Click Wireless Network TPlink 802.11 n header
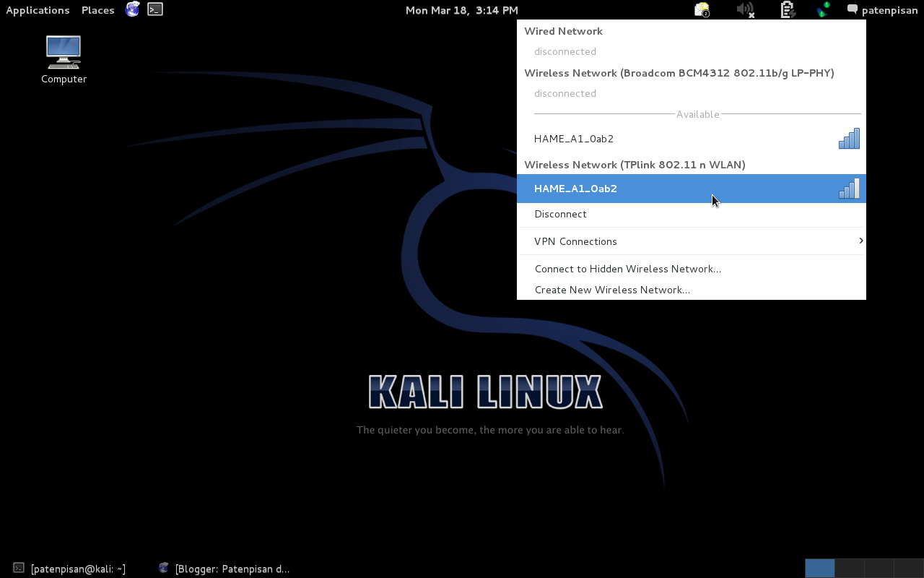 (x=635, y=165)
